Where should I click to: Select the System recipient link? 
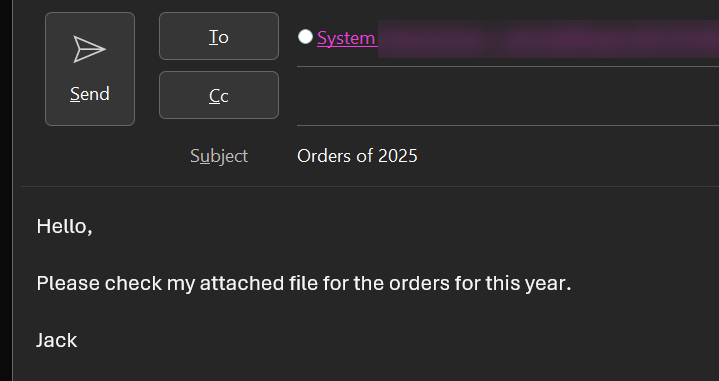coord(347,38)
